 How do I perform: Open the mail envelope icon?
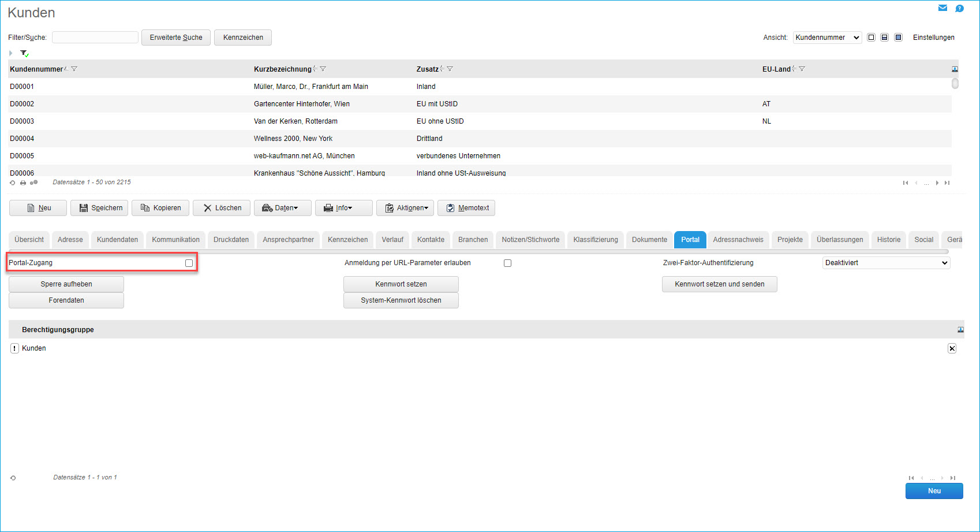942,8
